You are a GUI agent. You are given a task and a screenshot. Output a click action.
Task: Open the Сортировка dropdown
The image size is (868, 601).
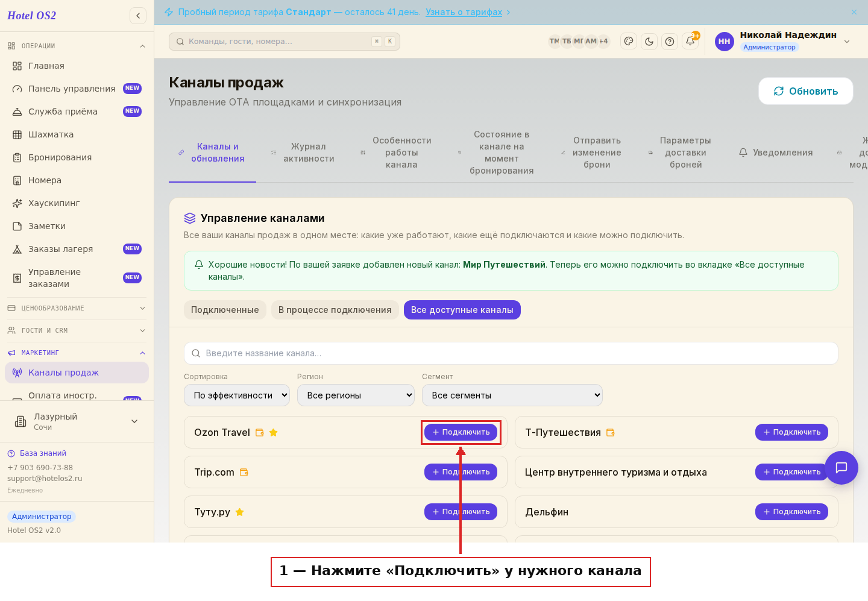click(x=237, y=395)
